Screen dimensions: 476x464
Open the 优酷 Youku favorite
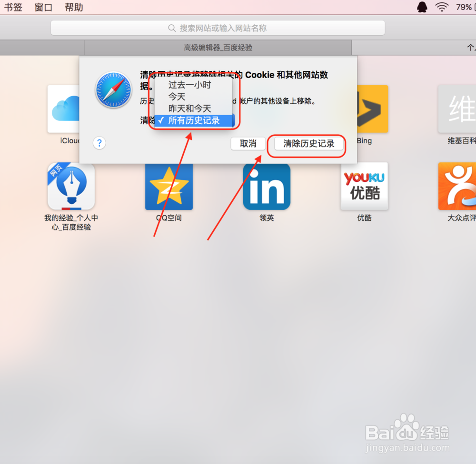pyautogui.click(x=364, y=186)
